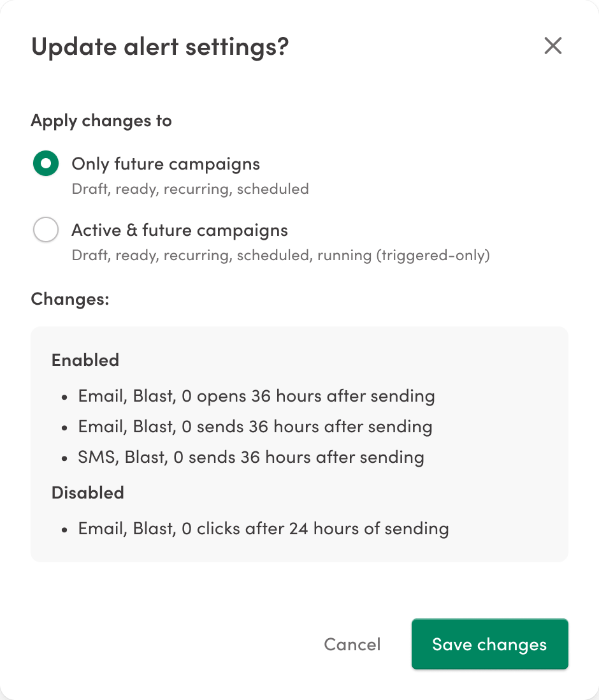Click the gray changes summary panel

pos(299,443)
